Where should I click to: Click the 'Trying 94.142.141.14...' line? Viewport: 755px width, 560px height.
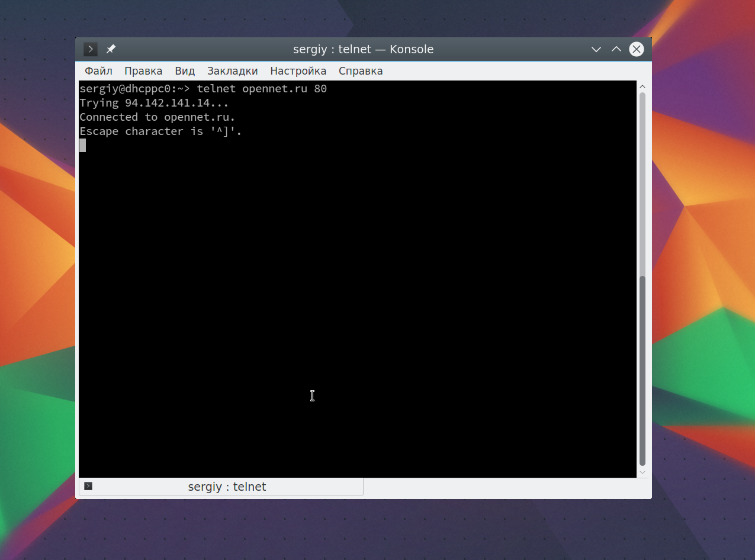coord(154,103)
